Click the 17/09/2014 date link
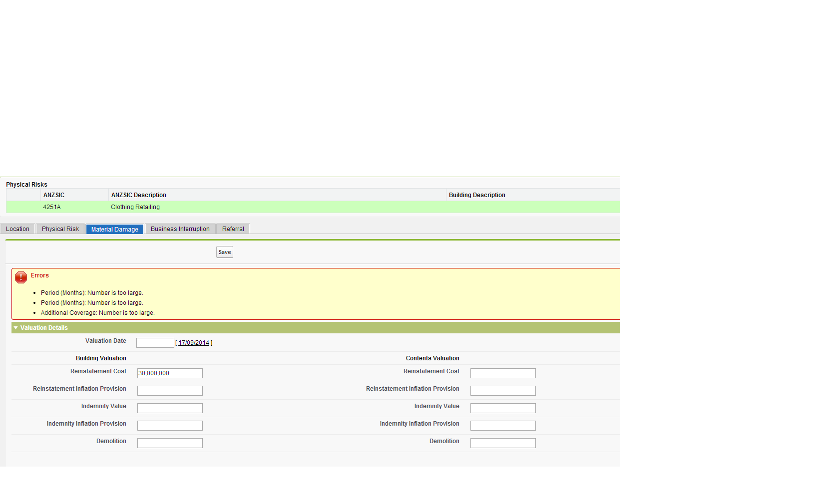 coord(194,343)
